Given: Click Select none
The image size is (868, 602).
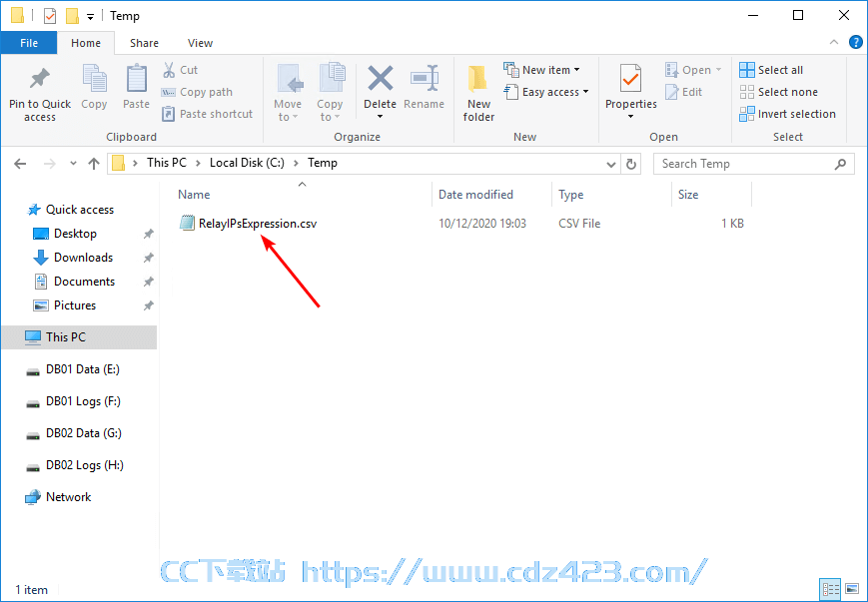Looking at the screenshot, I should [778, 92].
